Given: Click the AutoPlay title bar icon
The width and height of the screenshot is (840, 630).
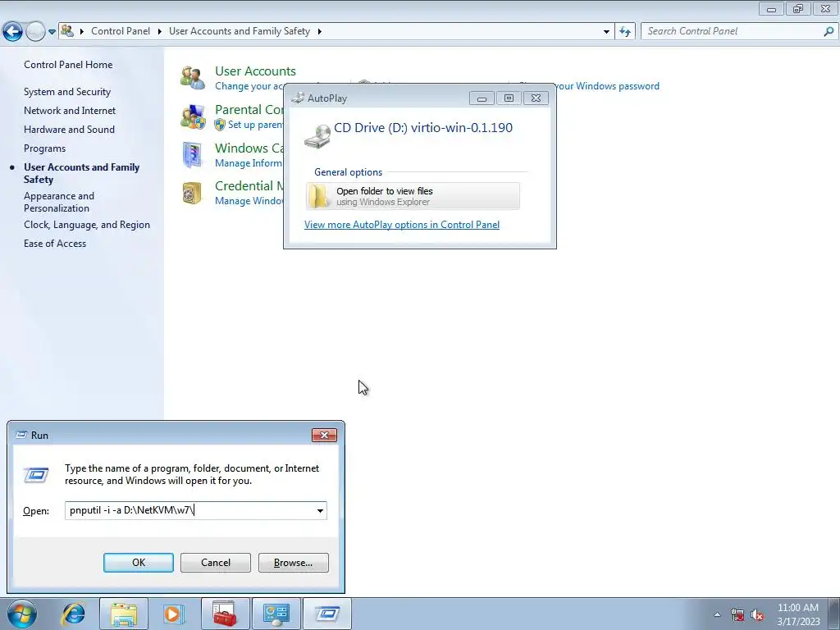Looking at the screenshot, I should click(297, 98).
